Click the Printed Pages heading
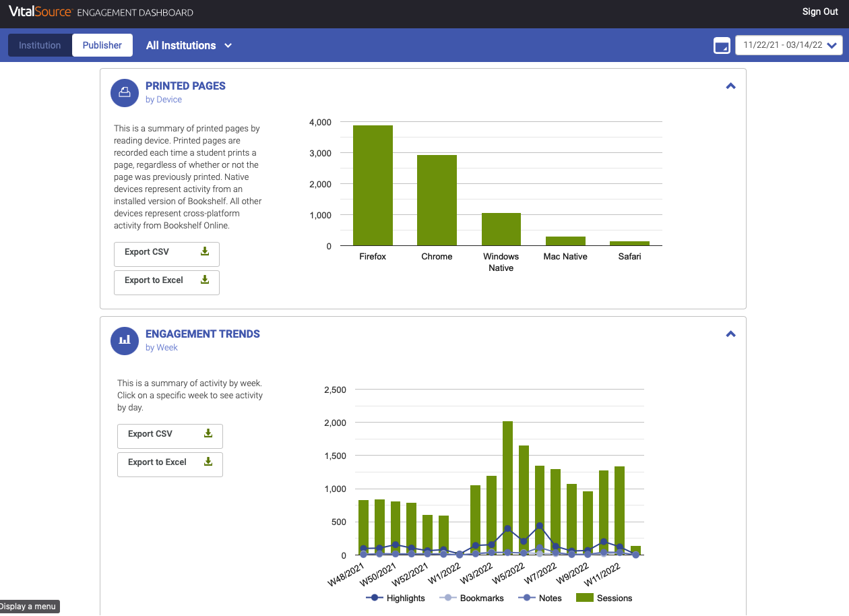 [185, 86]
